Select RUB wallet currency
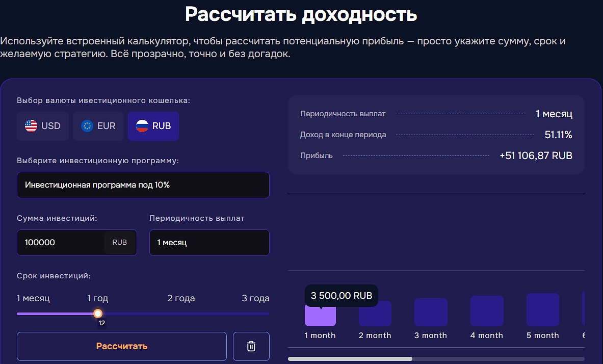The height and width of the screenshot is (364, 603). coord(153,126)
